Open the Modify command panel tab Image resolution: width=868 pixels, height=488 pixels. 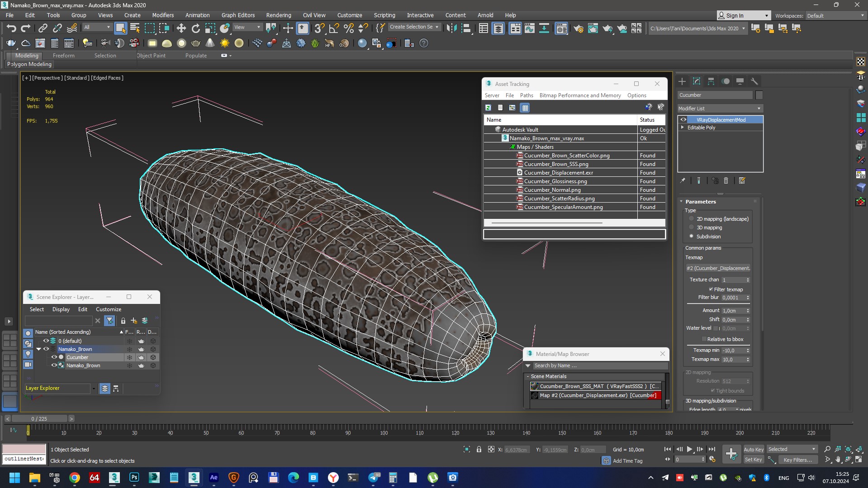click(697, 81)
